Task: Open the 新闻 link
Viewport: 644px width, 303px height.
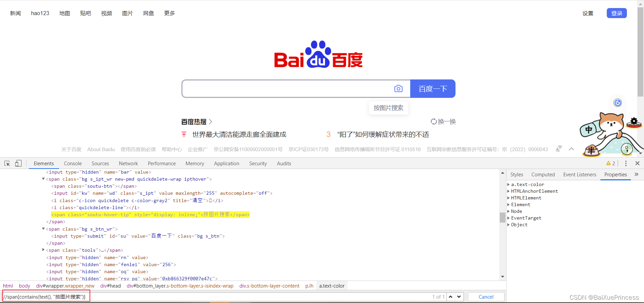Action: [x=15, y=13]
